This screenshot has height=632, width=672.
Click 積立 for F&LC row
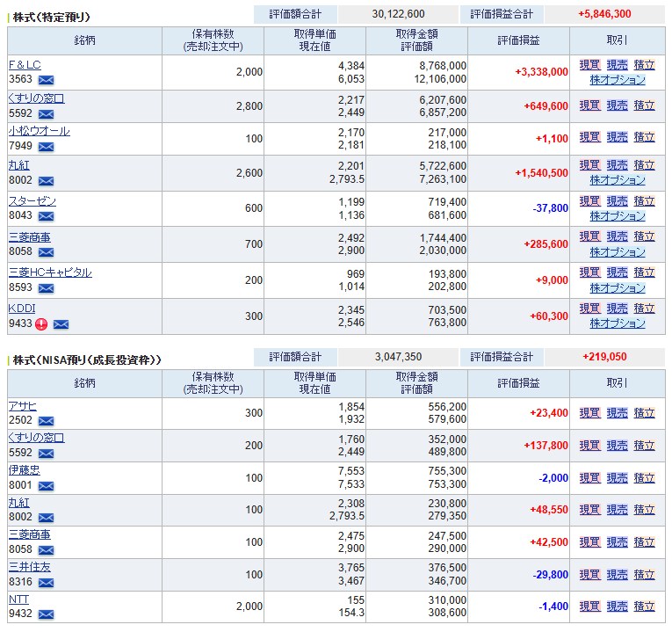(x=644, y=65)
